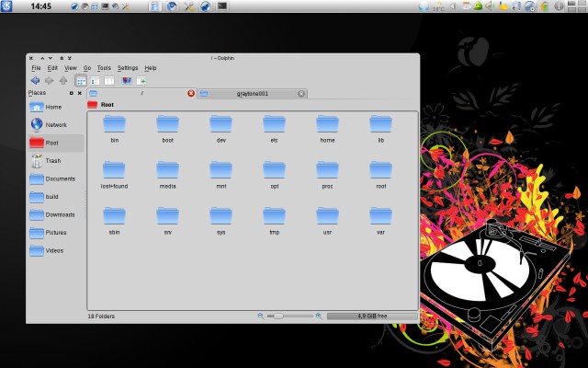
Task: Select the home folder
Action: point(327,129)
